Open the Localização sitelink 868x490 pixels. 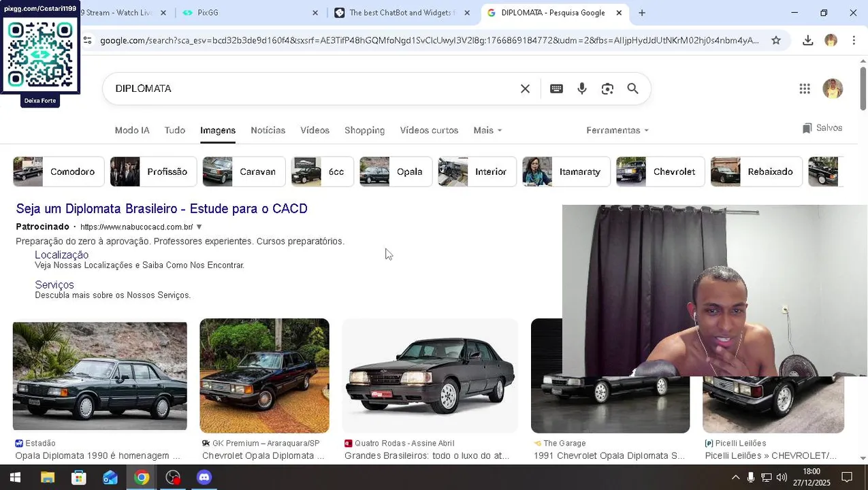click(61, 255)
